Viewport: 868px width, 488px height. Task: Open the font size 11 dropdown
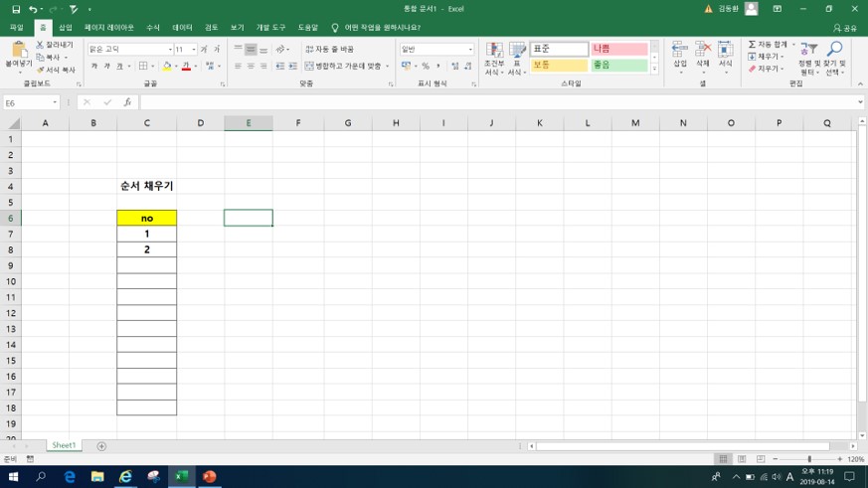click(194, 50)
